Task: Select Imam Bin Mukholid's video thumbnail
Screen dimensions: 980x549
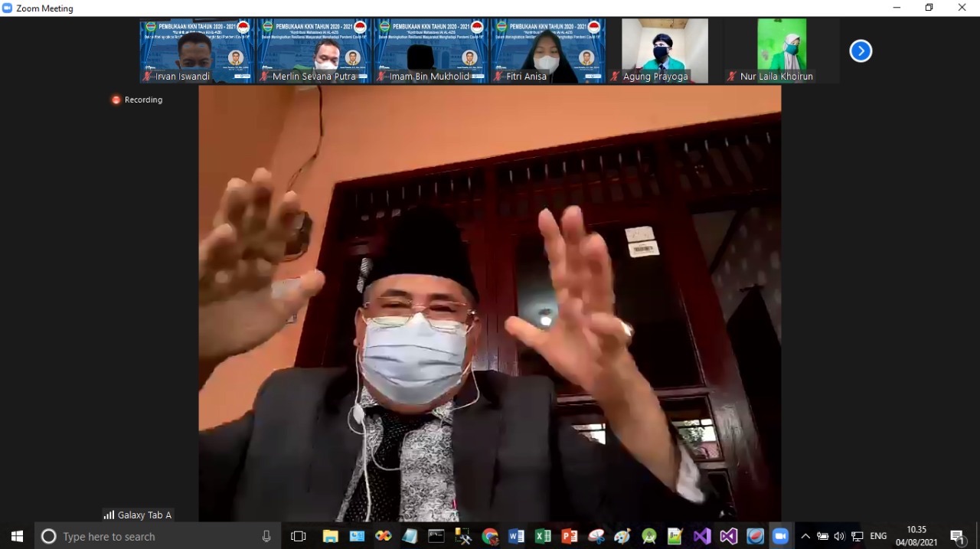Action: 431,51
